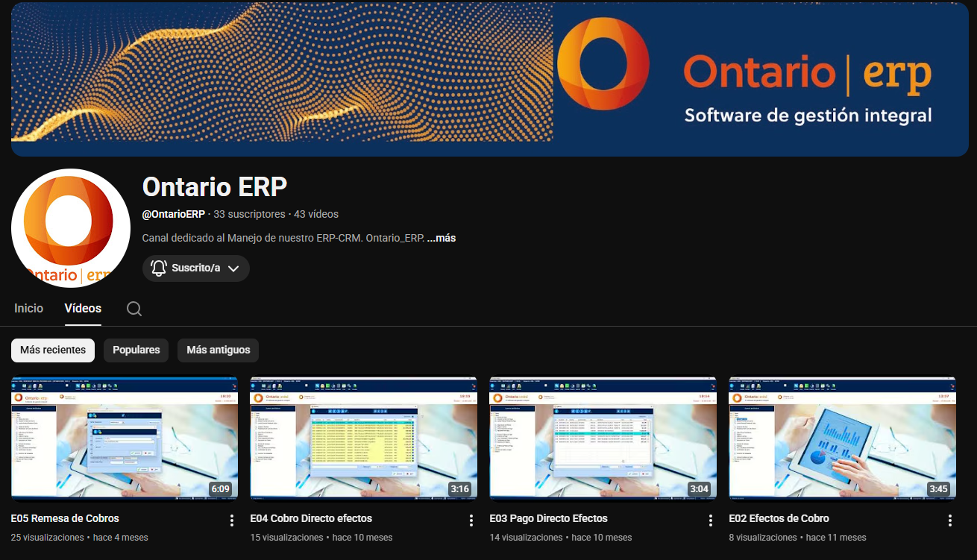Click the notification bell on Suscrito/a button
Image resolution: width=977 pixels, height=560 pixels.
coord(158,268)
